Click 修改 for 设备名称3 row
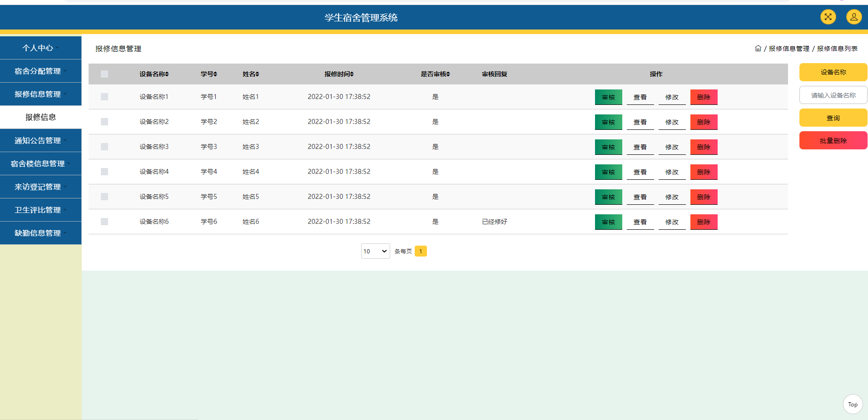This screenshot has width=868, height=420. point(672,147)
